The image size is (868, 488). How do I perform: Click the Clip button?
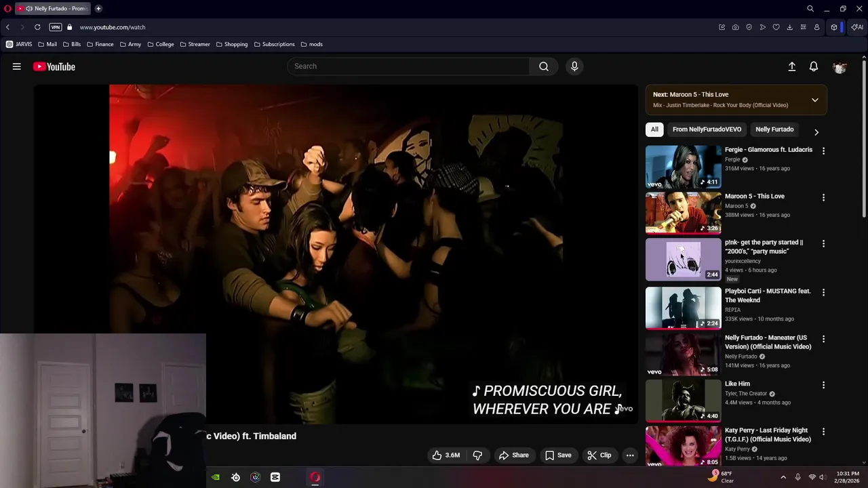click(x=599, y=455)
